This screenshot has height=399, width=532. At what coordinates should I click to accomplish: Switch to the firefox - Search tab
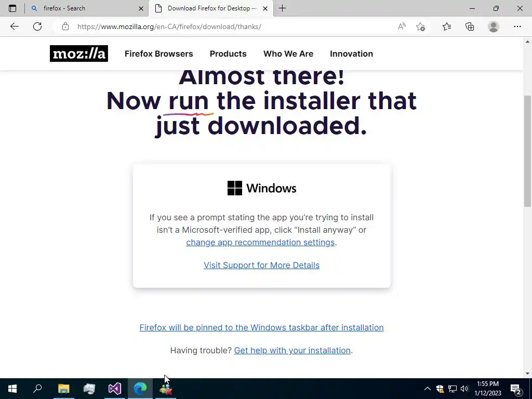click(87, 8)
